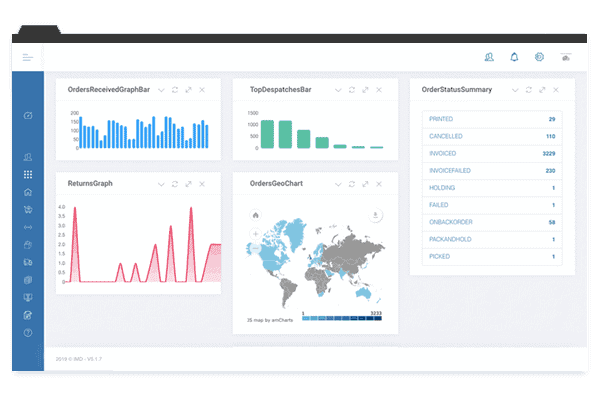Screen dimensions: 600x400
Task: Toggle the hamburger sidebar menu
Action: tap(28, 57)
